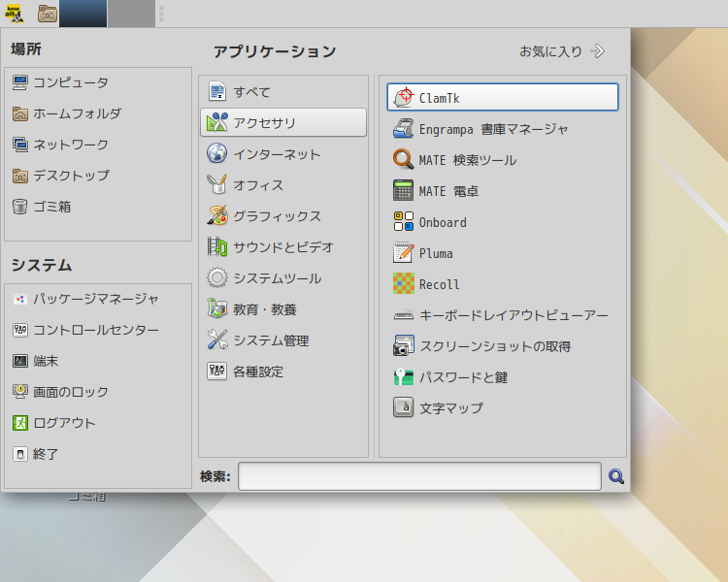Image resolution: width=728 pixels, height=582 pixels.
Task: Open ネットワーク network place
Action: click(98, 145)
